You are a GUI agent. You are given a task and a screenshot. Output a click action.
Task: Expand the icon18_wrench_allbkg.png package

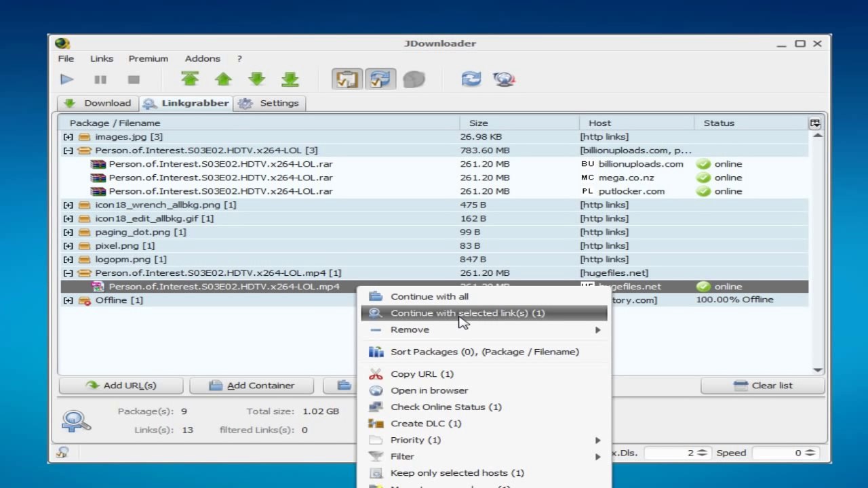coord(68,205)
